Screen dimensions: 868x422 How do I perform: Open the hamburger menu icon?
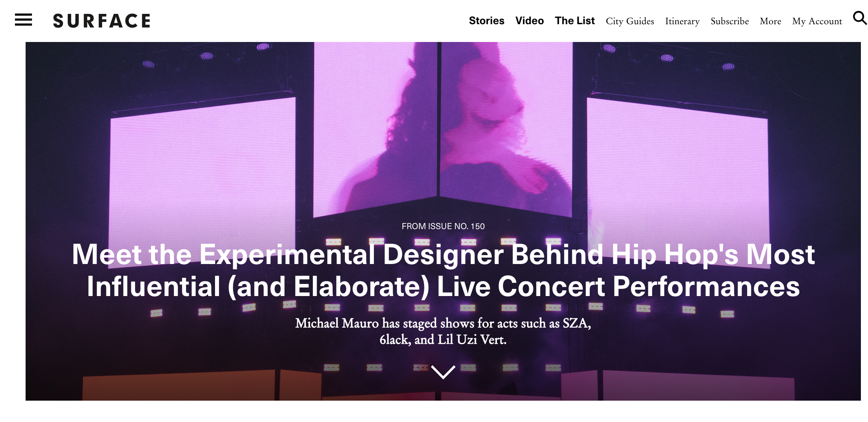point(23,20)
